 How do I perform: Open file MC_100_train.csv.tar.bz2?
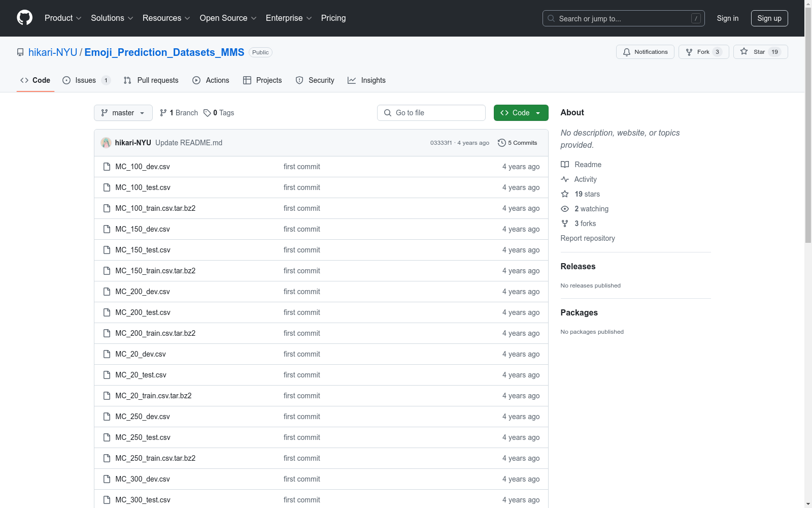coord(155,208)
